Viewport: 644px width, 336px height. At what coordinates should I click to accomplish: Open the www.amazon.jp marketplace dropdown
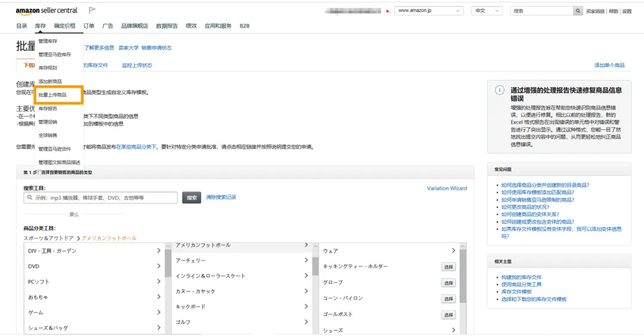[x=429, y=11]
